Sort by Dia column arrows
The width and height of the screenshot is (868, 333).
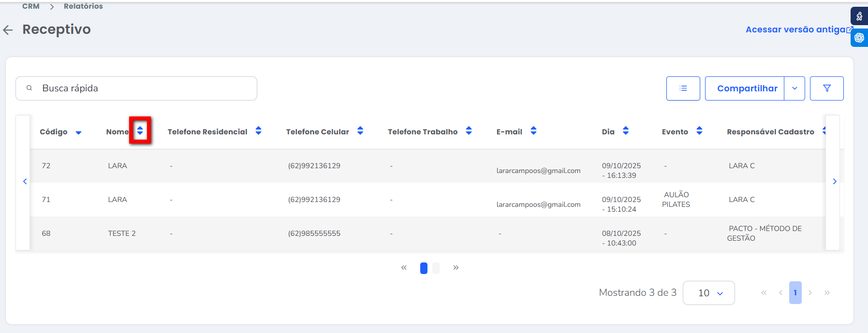click(626, 131)
